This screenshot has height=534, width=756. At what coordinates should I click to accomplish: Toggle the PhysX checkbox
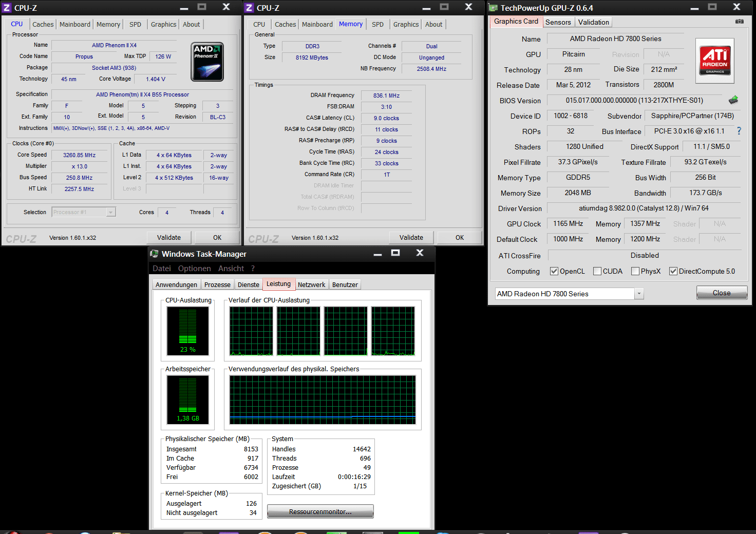635,271
